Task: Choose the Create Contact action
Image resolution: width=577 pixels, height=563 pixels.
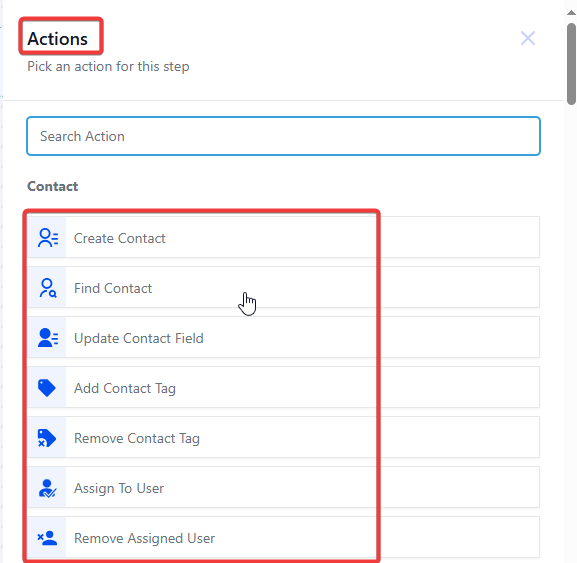Action: 283,237
